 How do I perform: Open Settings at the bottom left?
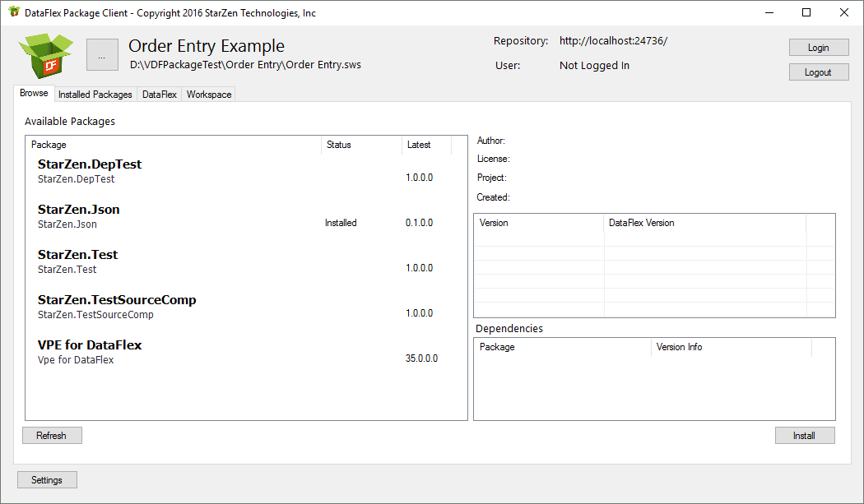47,480
